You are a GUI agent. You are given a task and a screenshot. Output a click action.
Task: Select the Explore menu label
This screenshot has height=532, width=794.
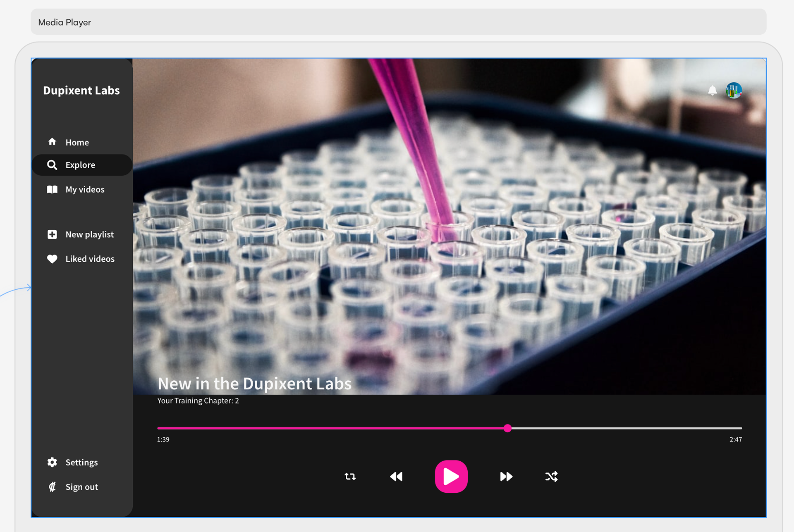pos(80,165)
